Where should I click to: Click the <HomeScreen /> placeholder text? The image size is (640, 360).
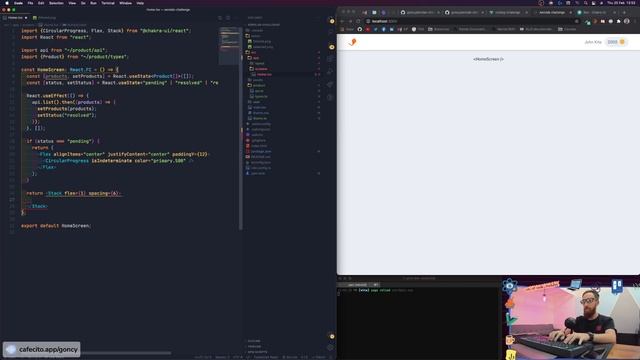pyautogui.click(x=488, y=59)
